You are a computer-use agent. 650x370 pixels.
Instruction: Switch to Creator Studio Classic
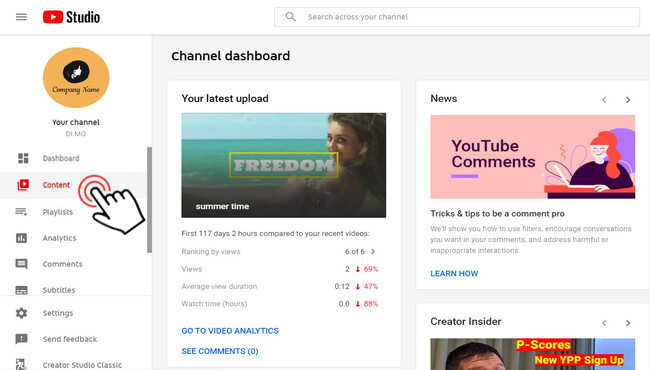tap(82, 365)
